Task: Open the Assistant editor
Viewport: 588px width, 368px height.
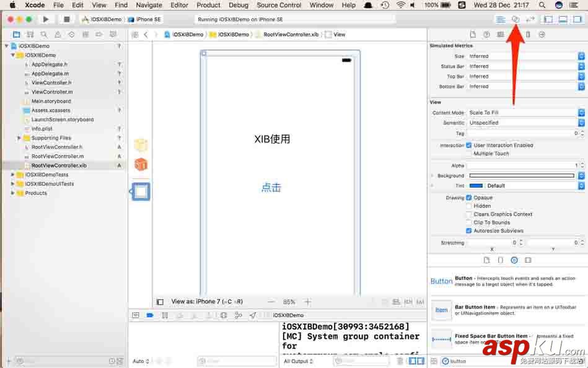Action: (x=514, y=19)
